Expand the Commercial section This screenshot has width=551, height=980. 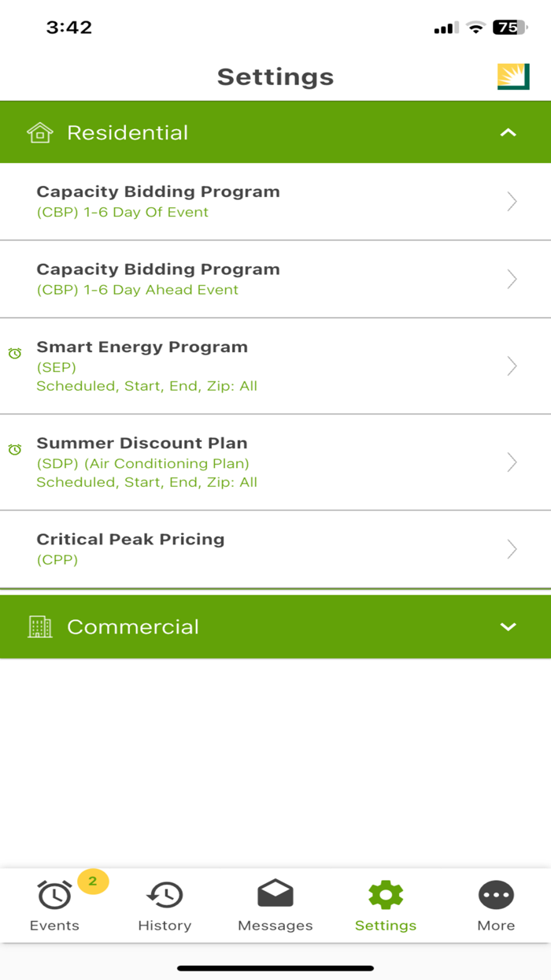[x=508, y=626]
